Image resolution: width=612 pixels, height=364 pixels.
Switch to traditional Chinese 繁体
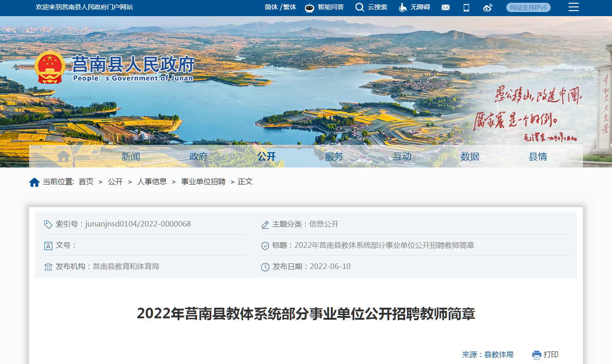[289, 7]
